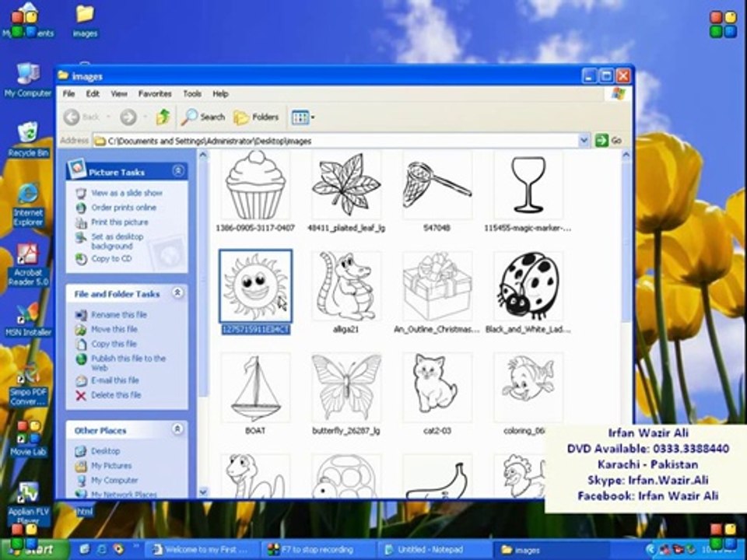Select the plaited leaf thumbnail
Viewport: 747px width, 560px height.
point(346,185)
